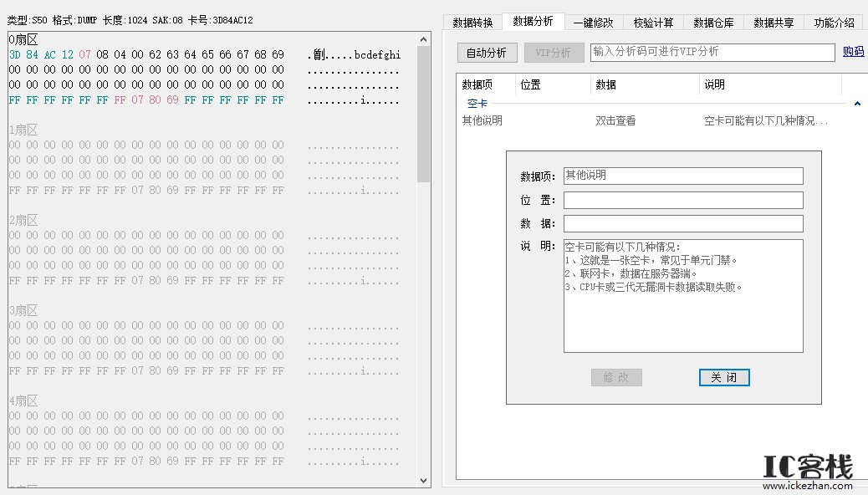This screenshot has height=495, width=868.
Task: Open the 数据仓库 tab
Action: point(713,23)
